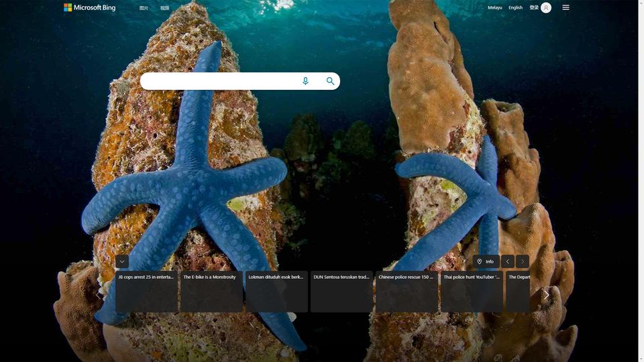
Task: Open the image Info button
Action: tap(486, 261)
